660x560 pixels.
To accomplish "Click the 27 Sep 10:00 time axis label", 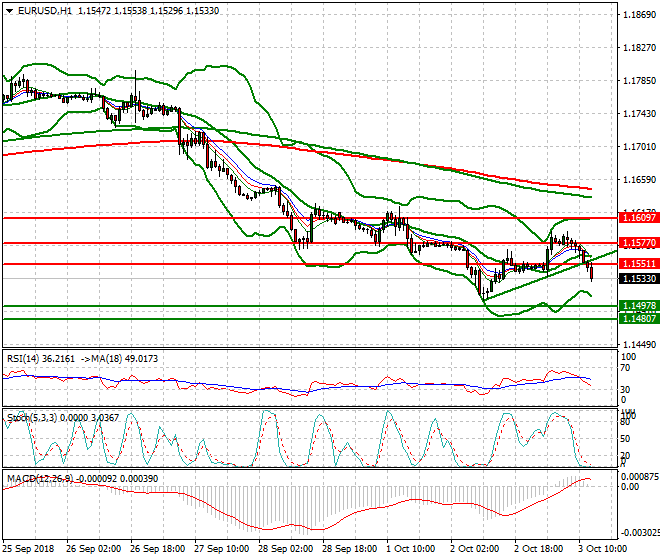I will click(x=221, y=549).
